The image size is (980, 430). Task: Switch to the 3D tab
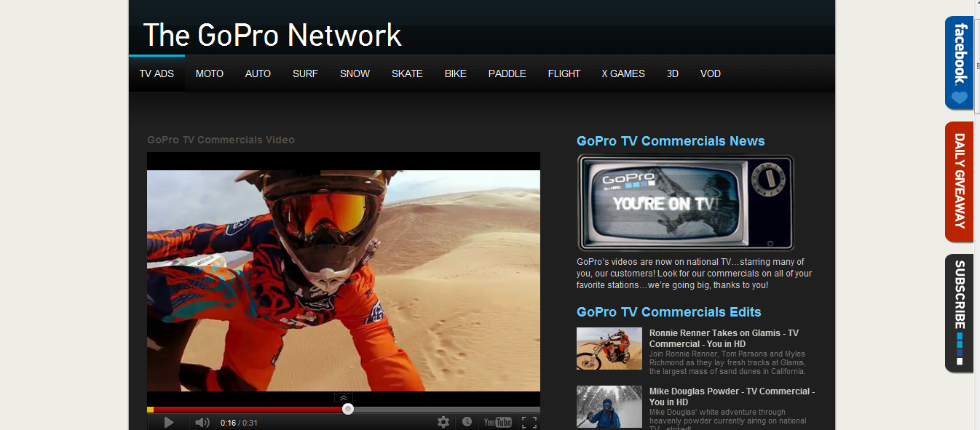coord(673,73)
